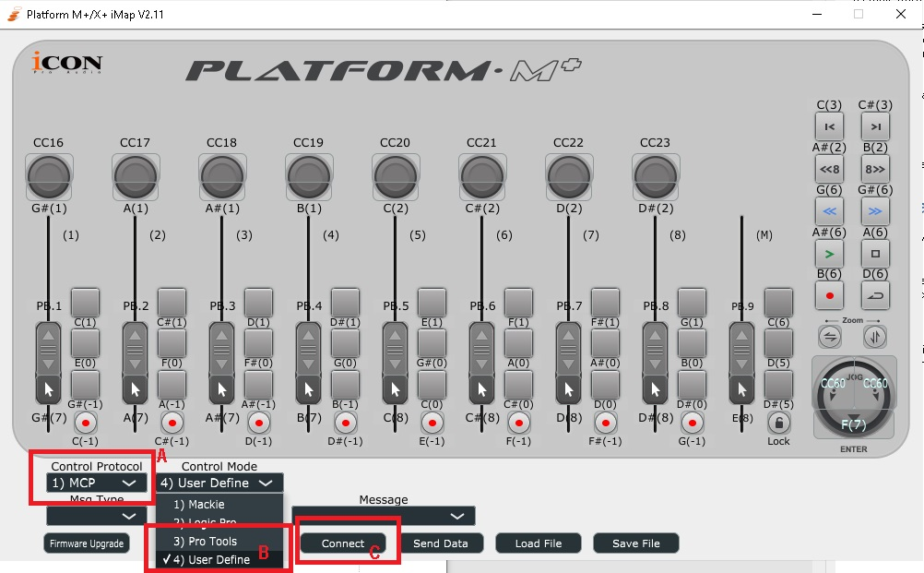The width and height of the screenshot is (924, 573).
Task: Click the CC17 rotary knob
Action: coord(136,176)
